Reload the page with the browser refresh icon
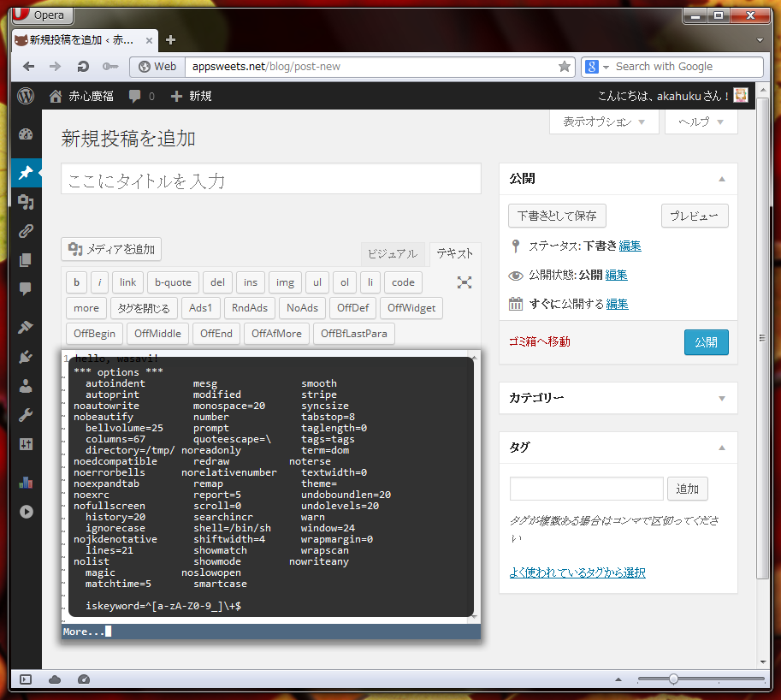 83,67
